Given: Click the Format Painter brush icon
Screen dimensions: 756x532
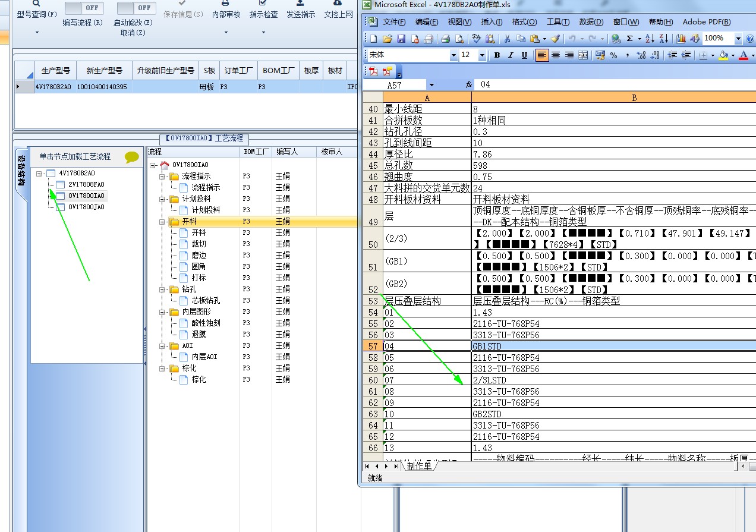Looking at the screenshot, I should (555, 39).
